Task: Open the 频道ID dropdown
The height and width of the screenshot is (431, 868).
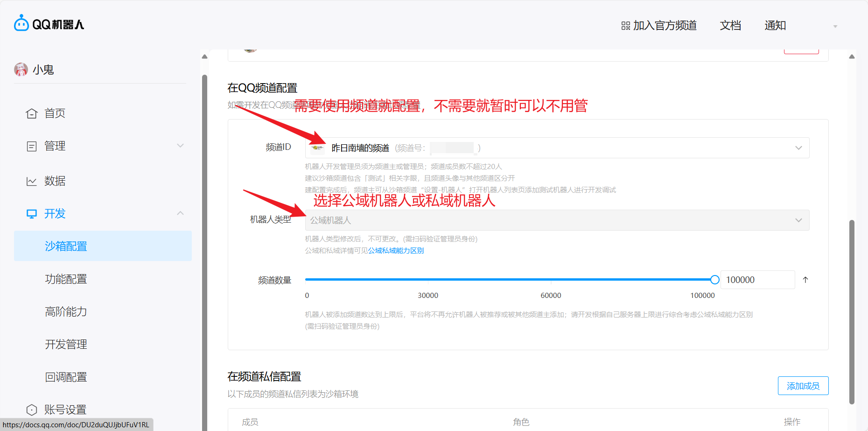Action: pyautogui.click(x=557, y=148)
